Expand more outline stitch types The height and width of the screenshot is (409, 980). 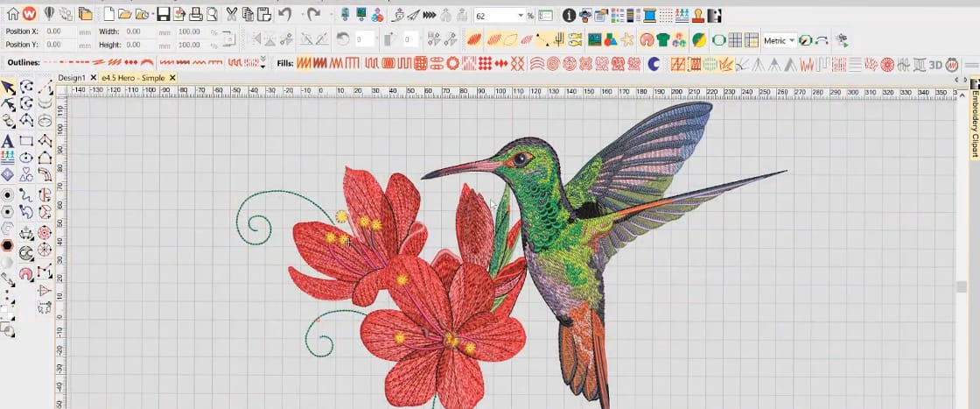point(262,63)
